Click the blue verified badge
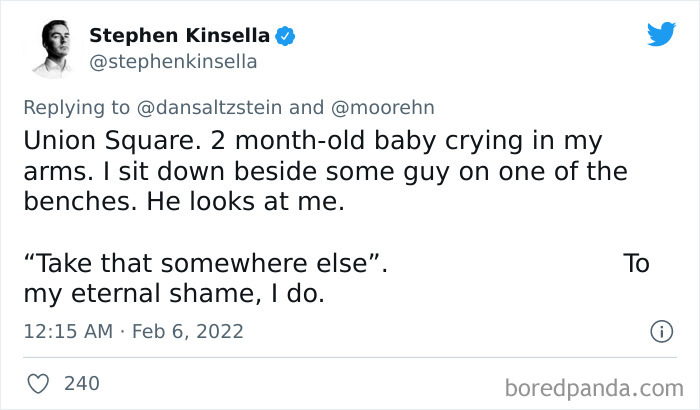Image resolution: width=700 pixels, height=410 pixels. pos(286,36)
